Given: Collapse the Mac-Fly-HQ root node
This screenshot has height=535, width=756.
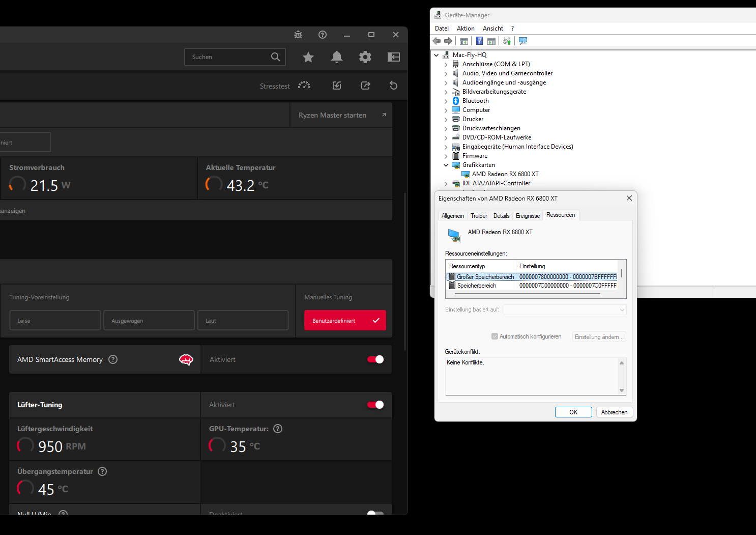Looking at the screenshot, I should pyautogui.click(x=437, y=55).
